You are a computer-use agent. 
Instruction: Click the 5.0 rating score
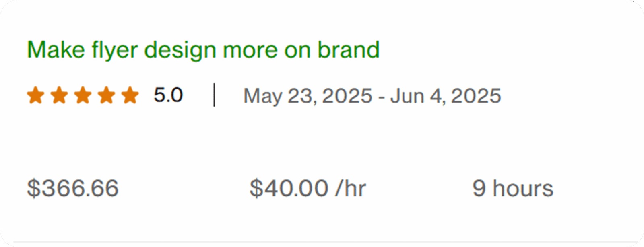[168, 95]
